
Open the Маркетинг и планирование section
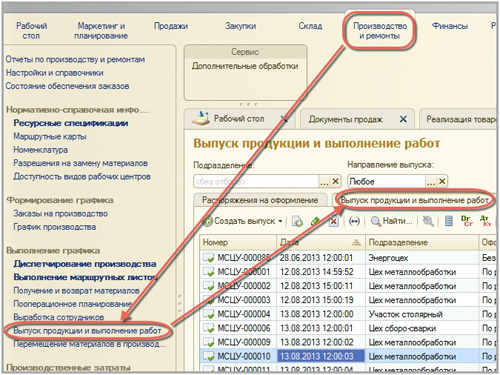(101, 31)
